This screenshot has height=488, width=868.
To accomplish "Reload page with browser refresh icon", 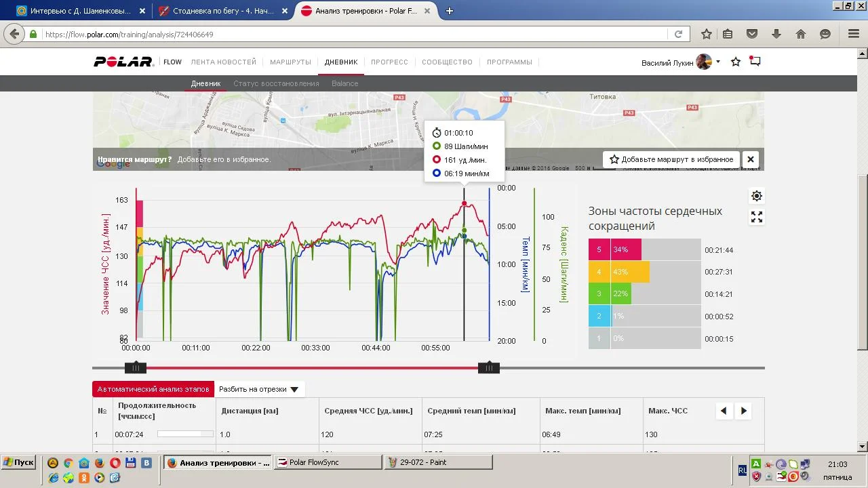I will coord(678,34).
